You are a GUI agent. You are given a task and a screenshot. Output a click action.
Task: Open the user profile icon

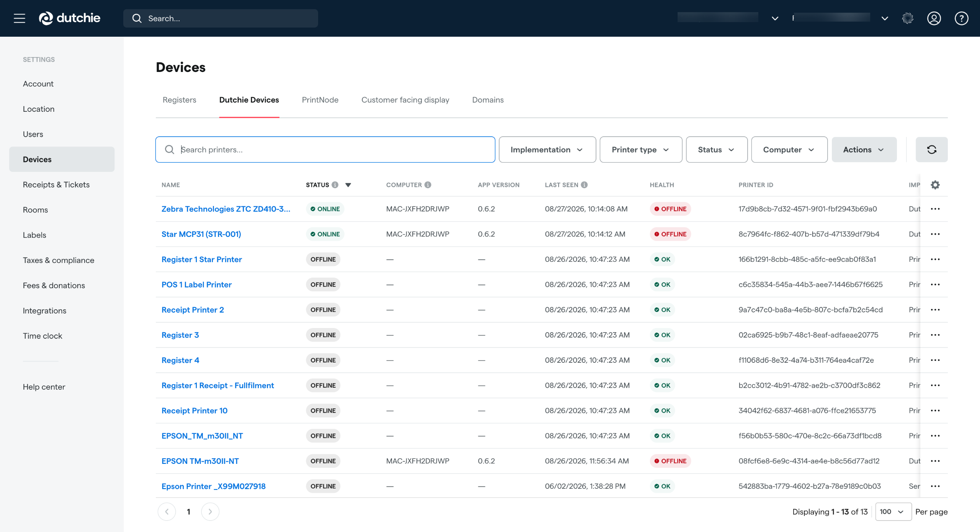(x=934, y=18)
